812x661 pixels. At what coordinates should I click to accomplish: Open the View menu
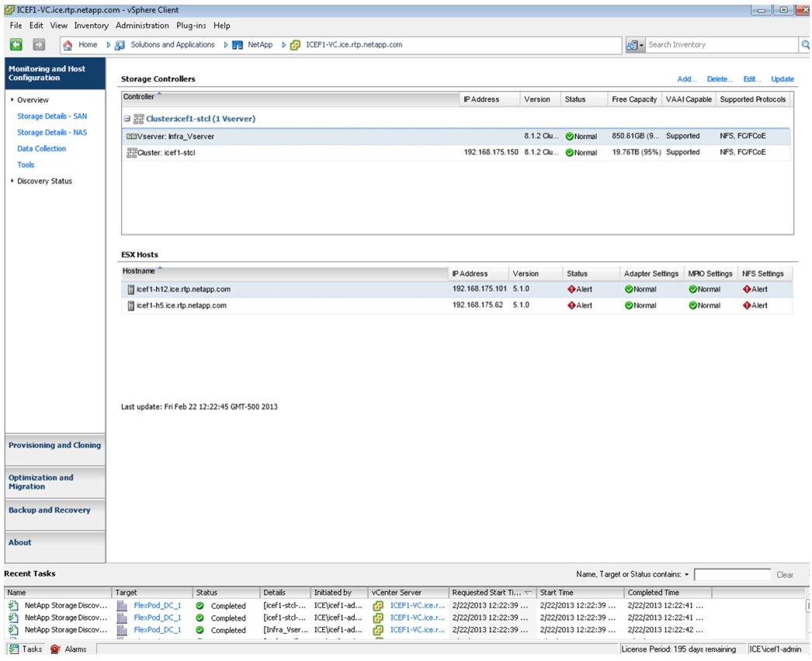(x=58, y=26)
